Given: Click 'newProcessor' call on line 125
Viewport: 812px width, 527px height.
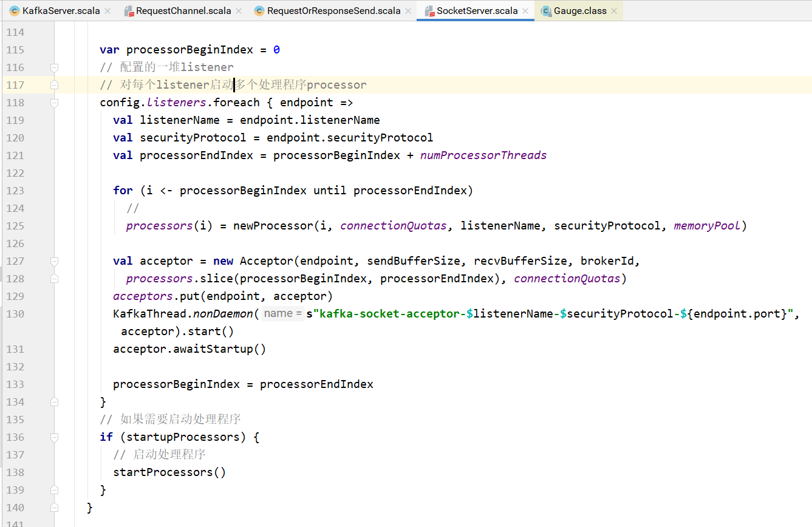Looking at the screenshot, I should (273, 226).
